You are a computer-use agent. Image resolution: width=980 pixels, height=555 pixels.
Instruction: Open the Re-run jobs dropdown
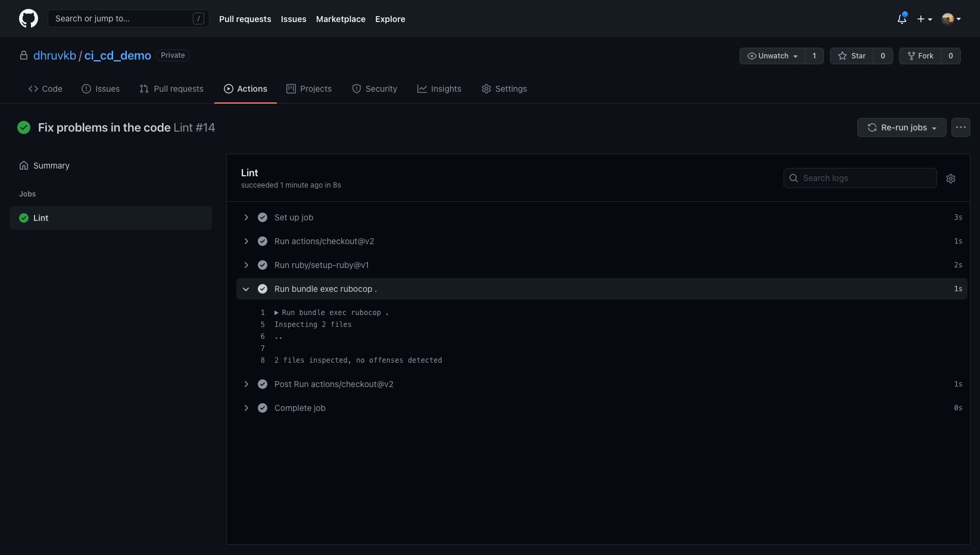[901, 127]
